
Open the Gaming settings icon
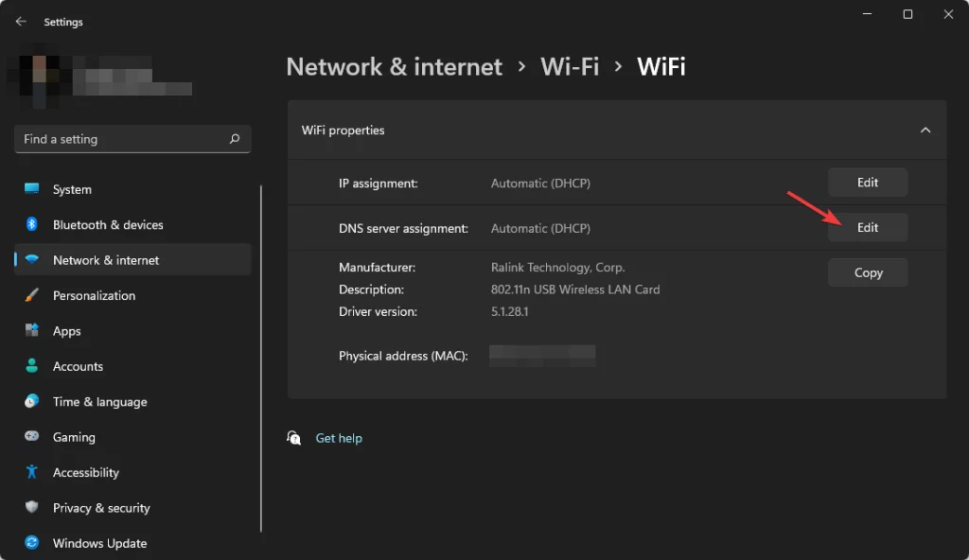click(31, 437)
